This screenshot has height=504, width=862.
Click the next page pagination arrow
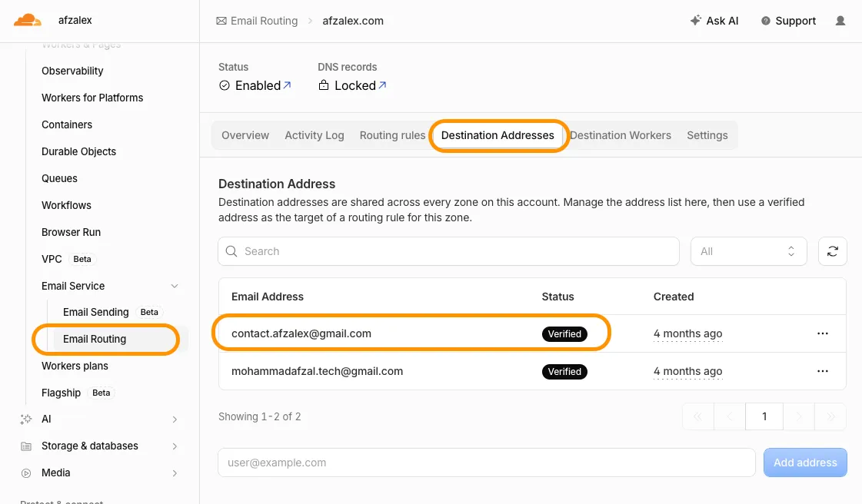click(x=799, y=416)
